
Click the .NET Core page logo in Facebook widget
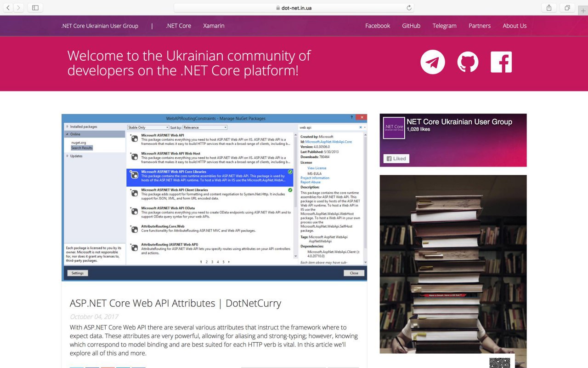click(394, 128)
